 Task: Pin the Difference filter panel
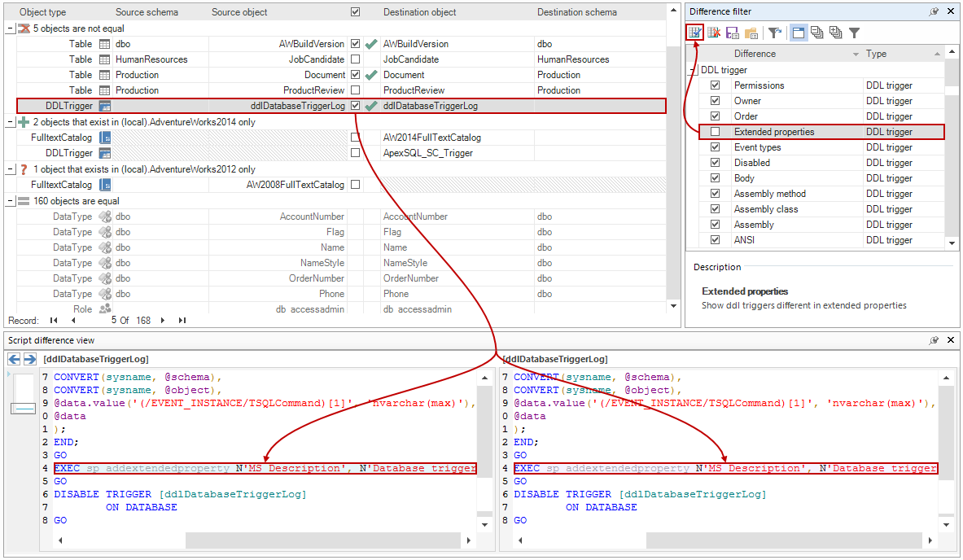pyautogui.click(x=935, y=11)
